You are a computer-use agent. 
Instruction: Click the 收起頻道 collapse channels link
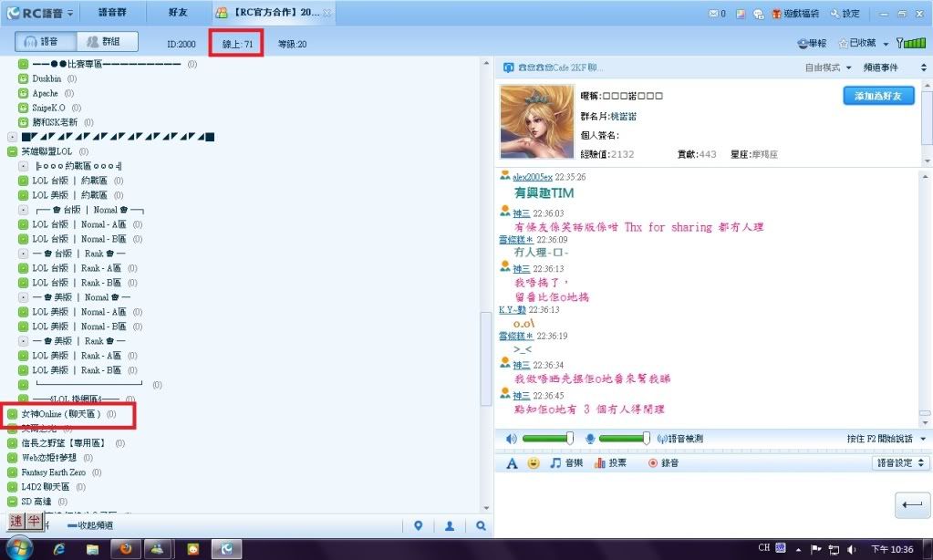coord(90,526)
